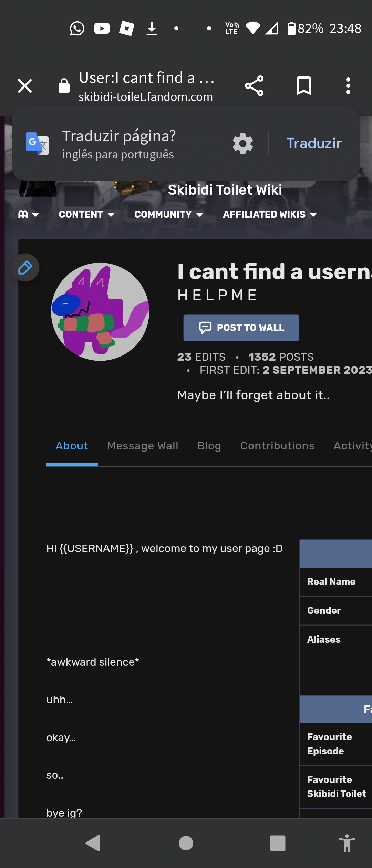Image resolution: width=372 pixels, height=868 pixels.
Task: Tap the user's purple avatar image
Action: [x=100, y=312]
